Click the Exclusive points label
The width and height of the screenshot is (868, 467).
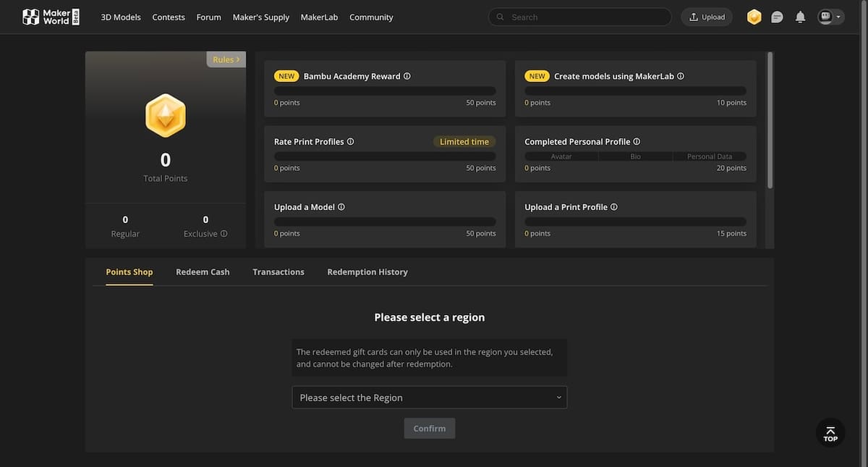200,234
